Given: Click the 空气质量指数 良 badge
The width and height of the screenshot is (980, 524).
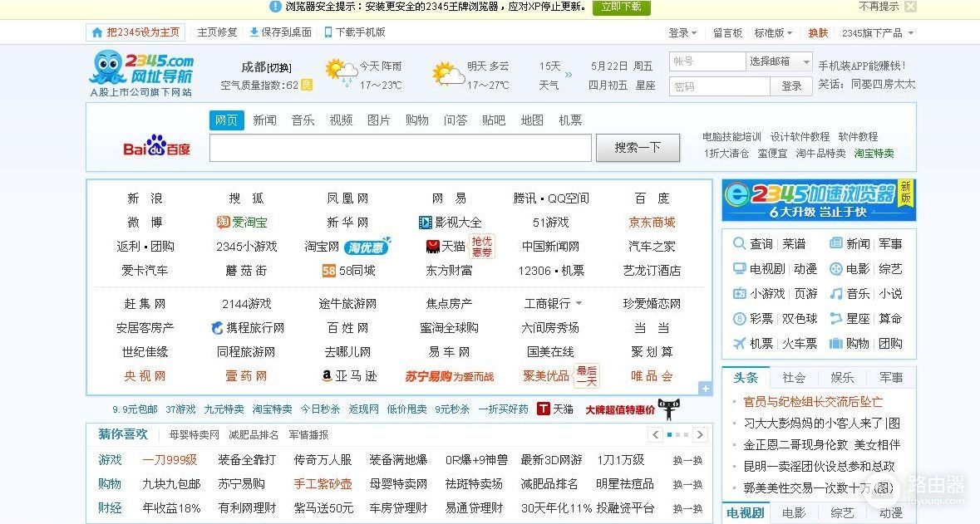Looking at the screenshot, I should [306, 85].
